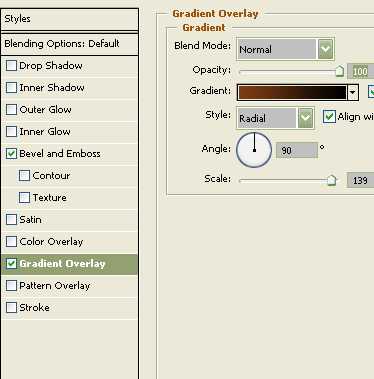Open the Blend Mode dropdown showing Normal
The image size is (374, 379).
(x=285, y=49)
